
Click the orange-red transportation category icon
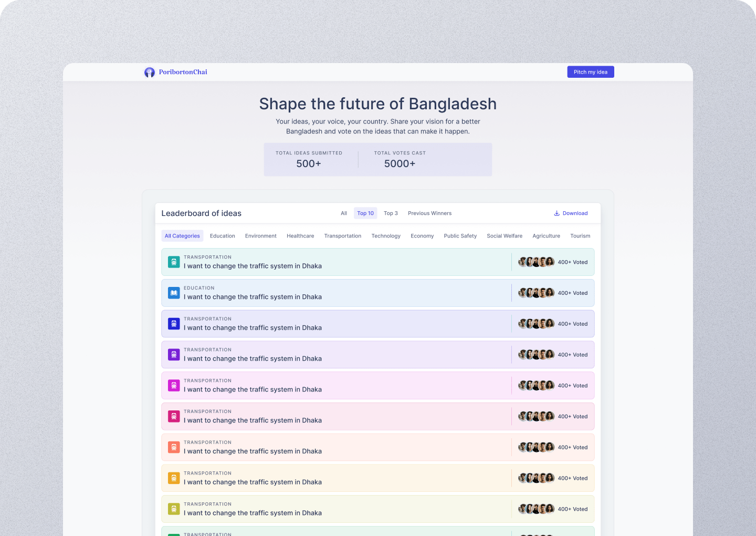point(174,447)
